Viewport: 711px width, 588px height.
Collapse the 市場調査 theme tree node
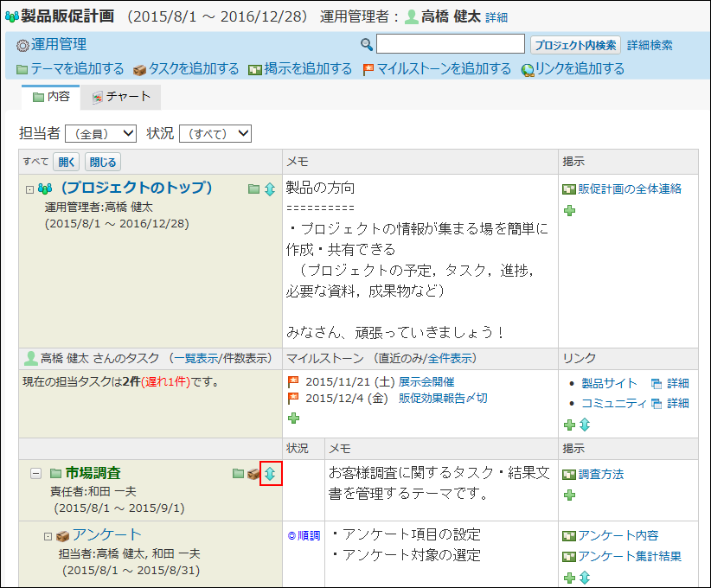coord(35,473)
